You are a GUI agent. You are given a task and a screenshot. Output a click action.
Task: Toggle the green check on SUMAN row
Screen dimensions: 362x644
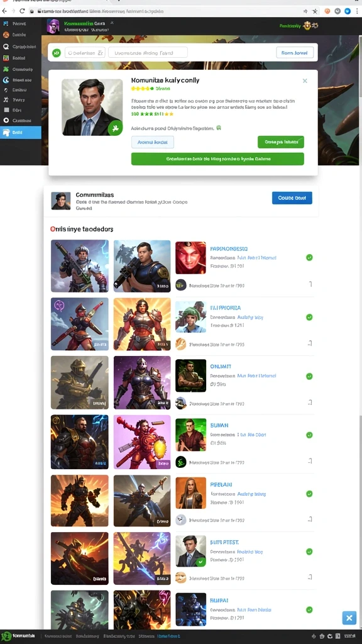coord(309,435)
